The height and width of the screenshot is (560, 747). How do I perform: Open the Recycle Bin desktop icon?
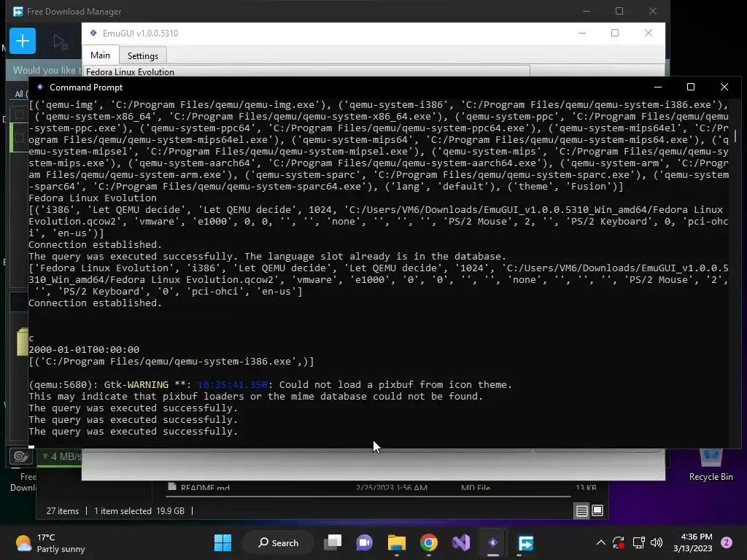point(711,466)
